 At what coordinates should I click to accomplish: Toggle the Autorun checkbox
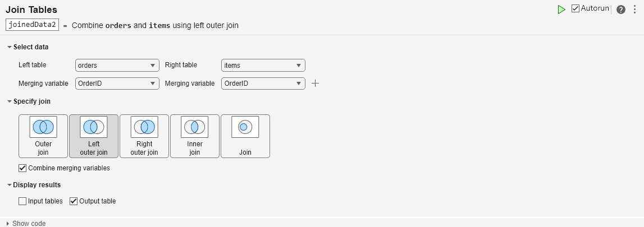point(576,8)
